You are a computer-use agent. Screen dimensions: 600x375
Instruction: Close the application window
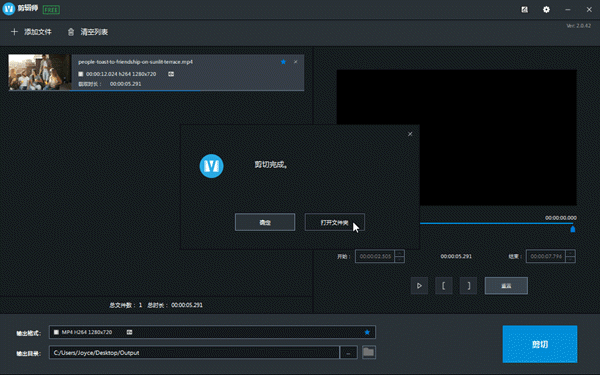pos(589,10)
